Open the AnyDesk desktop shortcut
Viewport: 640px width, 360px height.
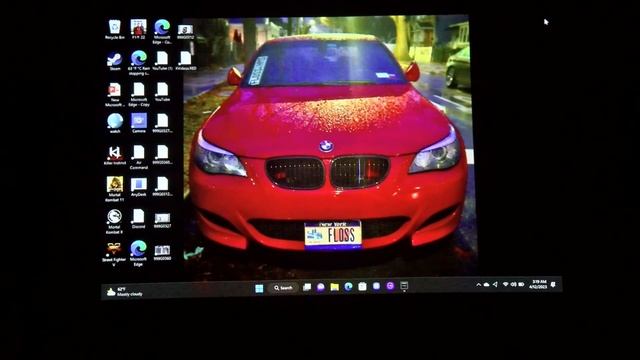coord(138,187)
